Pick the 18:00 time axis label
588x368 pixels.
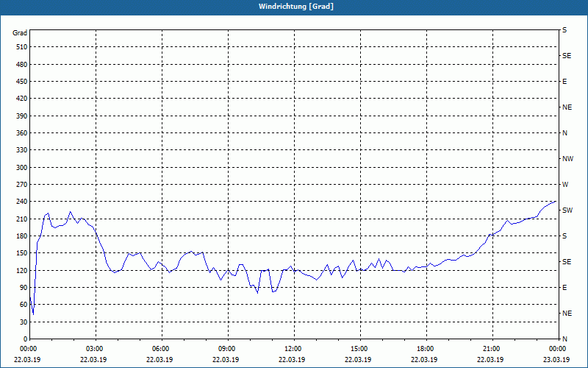426,349
